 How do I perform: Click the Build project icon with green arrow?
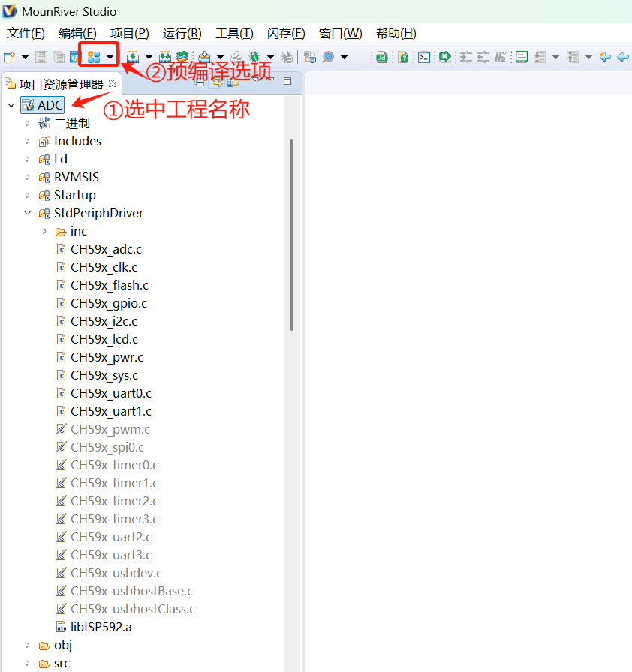[x=133, y=57]
